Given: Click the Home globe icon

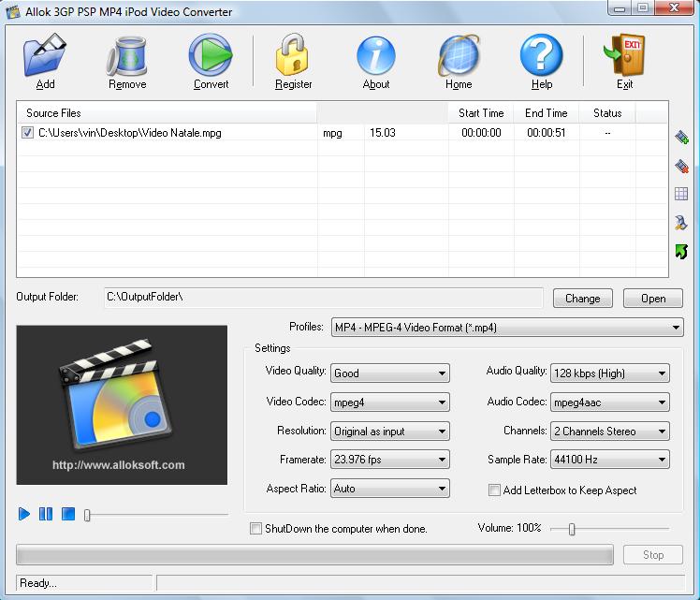Looking at the screenshot, I should tap(459, 55).
